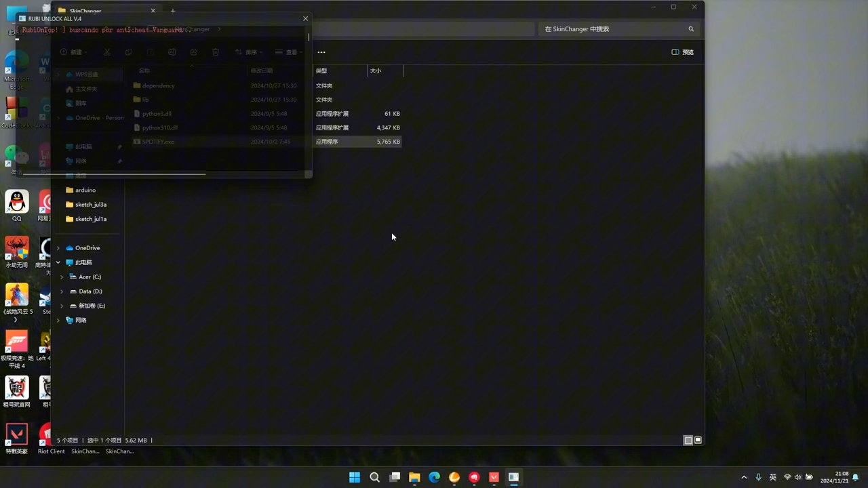Image resolution: width=868 pixels, height=488 pixels.
Task: Select the SkinChanger Explorer tab
Action: point(105,11)
